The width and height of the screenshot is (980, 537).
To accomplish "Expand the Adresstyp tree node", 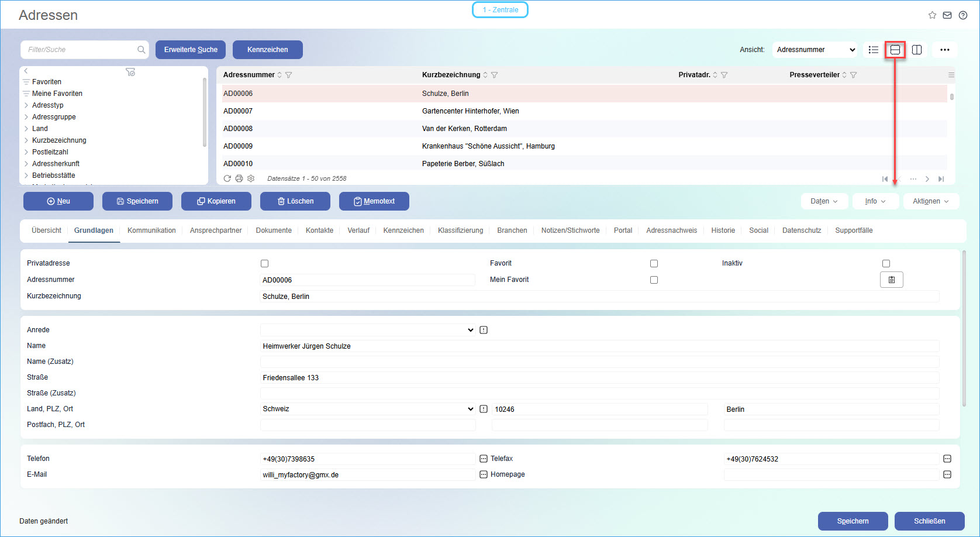I will point(26,105).
